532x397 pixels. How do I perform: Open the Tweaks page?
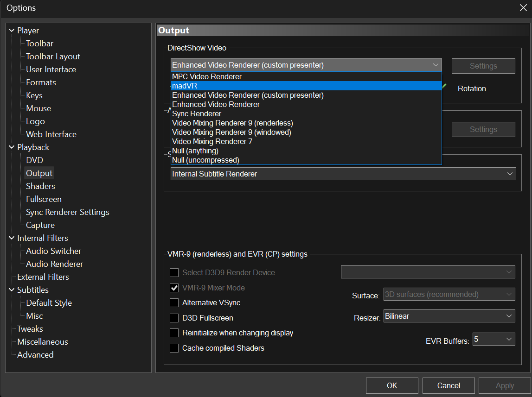tap(30, 328)
